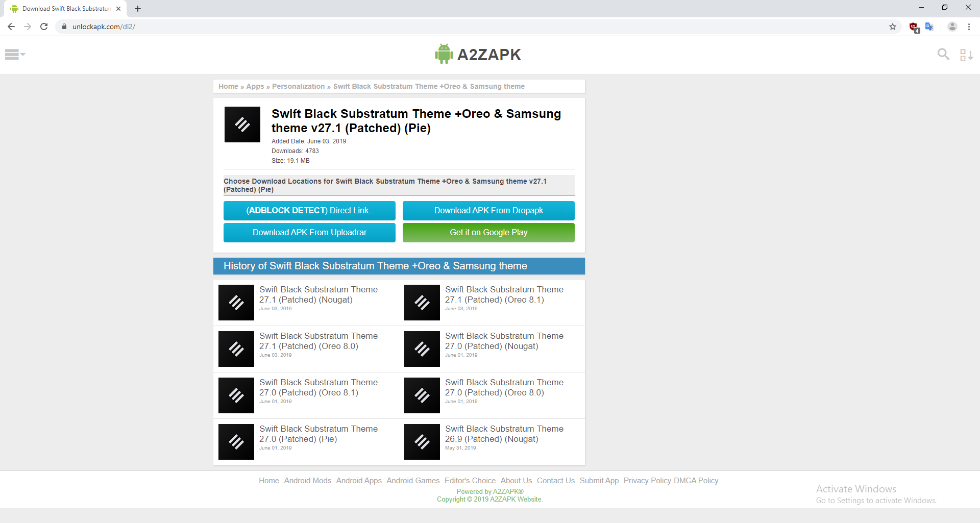This screenshot has height=523, width=980.
Task: Open the Personalization breadcrumb link
Action: pyautogui.click(x=298, y=86)
